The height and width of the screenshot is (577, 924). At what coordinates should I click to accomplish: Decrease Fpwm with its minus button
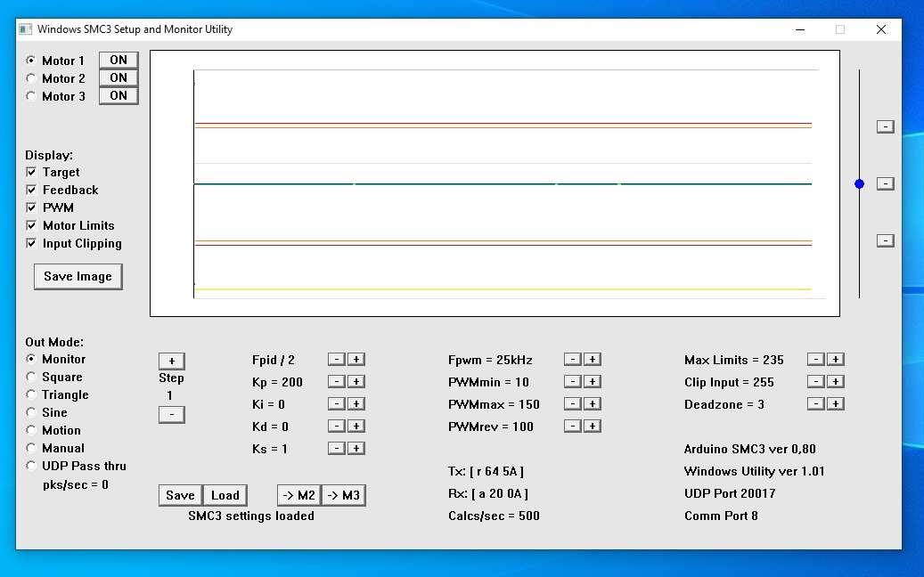click(573, 359)
